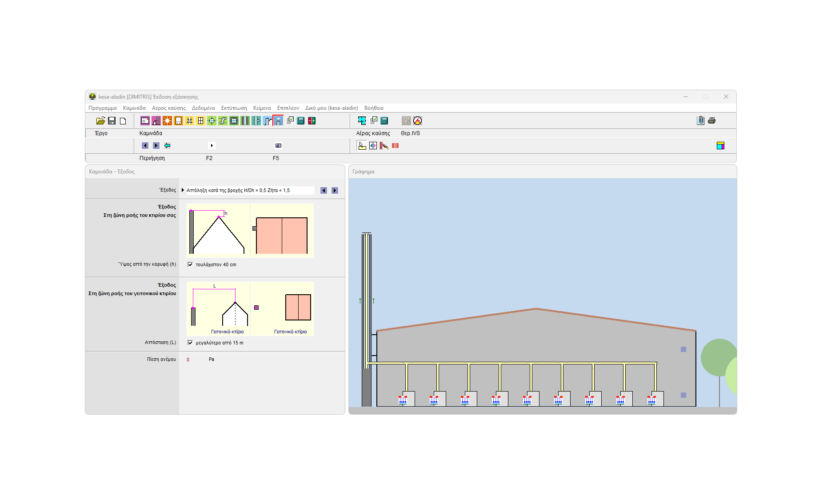Create new blank project document
Viewport: 823px width, 504px height.
click(123, 121)
